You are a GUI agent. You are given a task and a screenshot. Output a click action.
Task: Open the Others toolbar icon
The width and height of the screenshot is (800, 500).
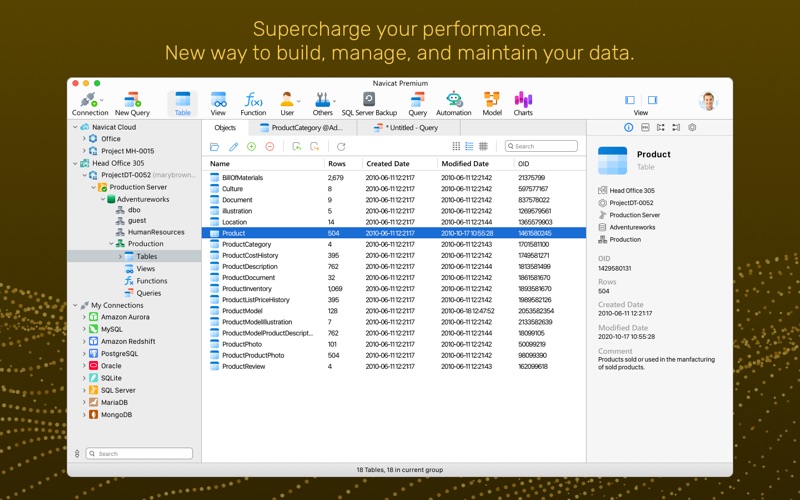[x=322, y=104]
